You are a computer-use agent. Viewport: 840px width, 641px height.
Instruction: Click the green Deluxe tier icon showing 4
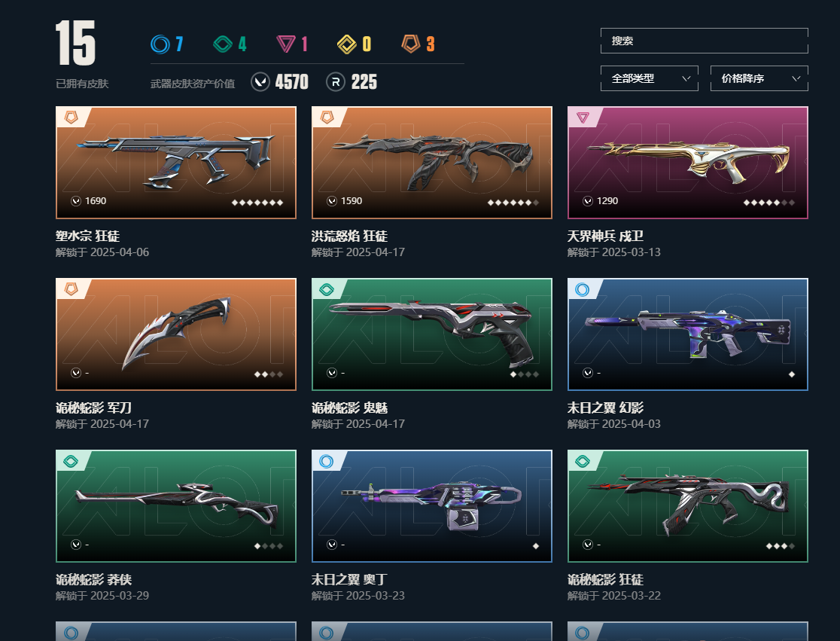click(x=222, y=44)
